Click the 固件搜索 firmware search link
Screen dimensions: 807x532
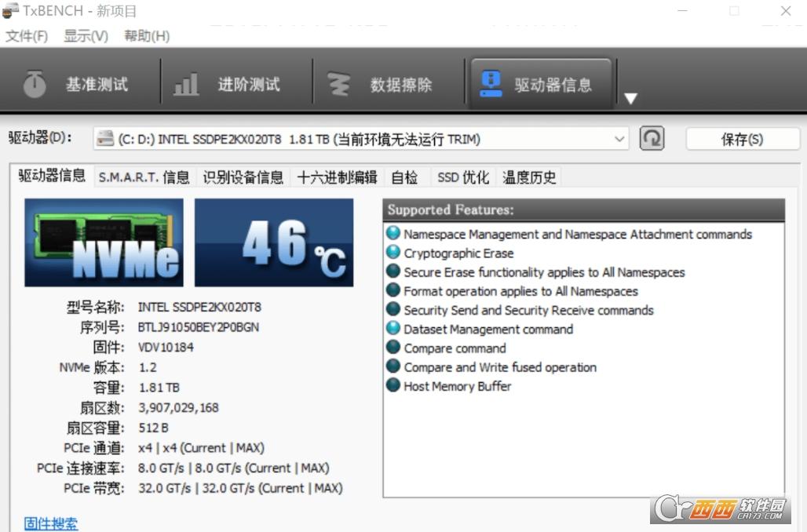(x=50, y=524)
